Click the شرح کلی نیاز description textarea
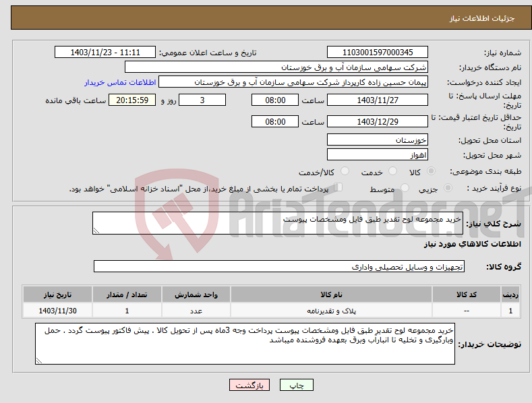This screenshot has height=403, width=532. [278, 223]
